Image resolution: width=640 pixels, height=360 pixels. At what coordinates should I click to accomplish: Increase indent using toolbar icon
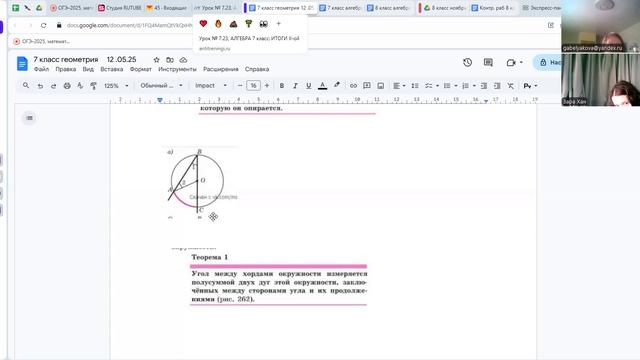(497, 86)
